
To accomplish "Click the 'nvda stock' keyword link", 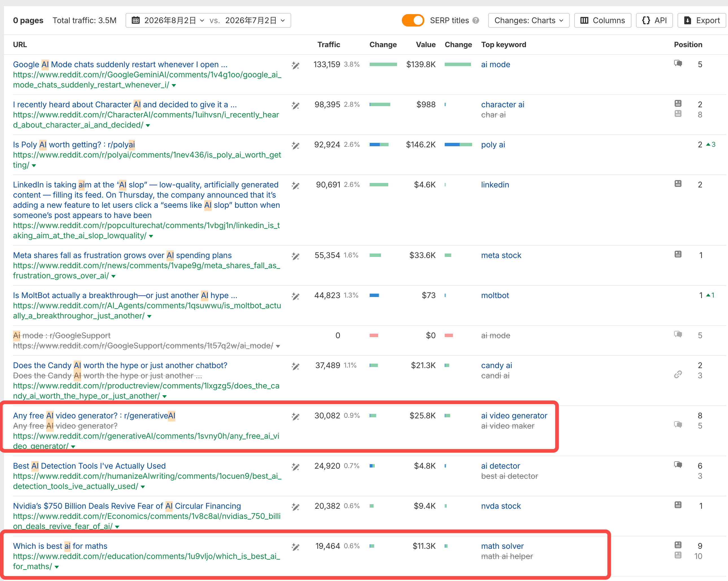I will (x=501, y=506).
